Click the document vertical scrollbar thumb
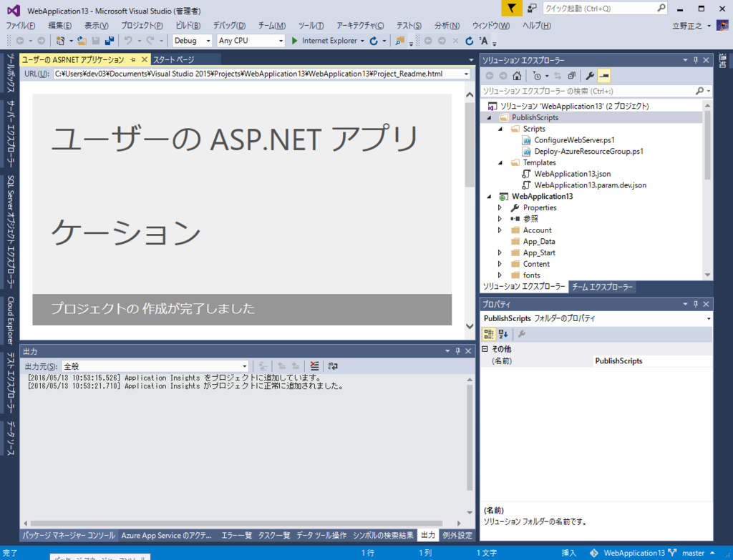This screenshot has width=733, height=560. click(470, 144)
